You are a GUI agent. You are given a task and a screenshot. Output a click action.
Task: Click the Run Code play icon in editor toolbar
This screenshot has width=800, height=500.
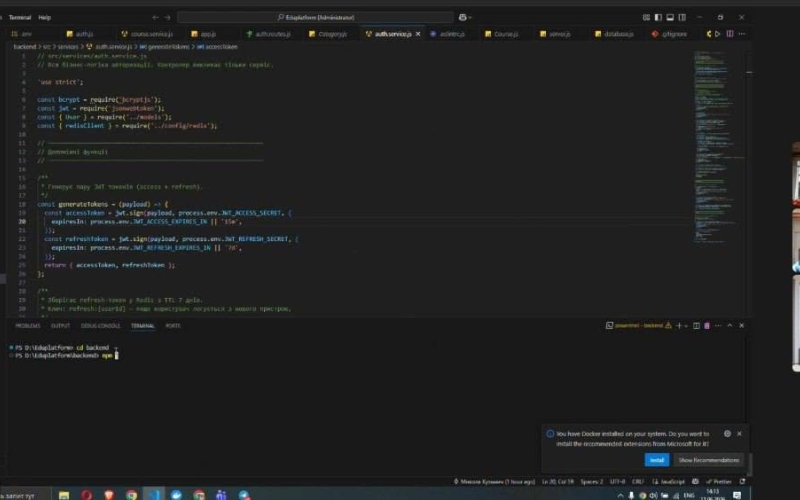click(718, 34)
